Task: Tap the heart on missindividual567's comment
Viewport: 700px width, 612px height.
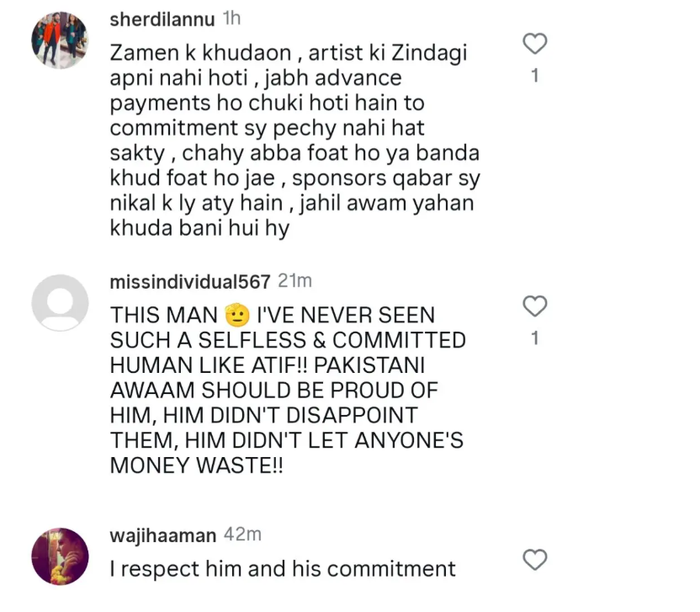Action: tap(535, 306)
